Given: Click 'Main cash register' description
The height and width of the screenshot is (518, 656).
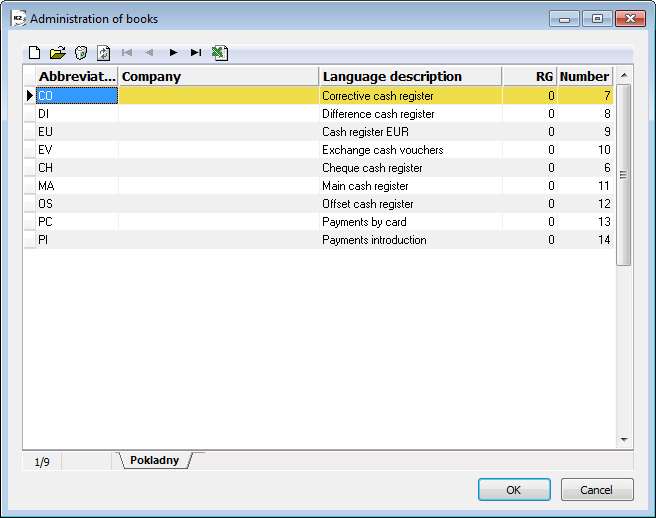Looking at the screenshot, I should click(365, 186).
